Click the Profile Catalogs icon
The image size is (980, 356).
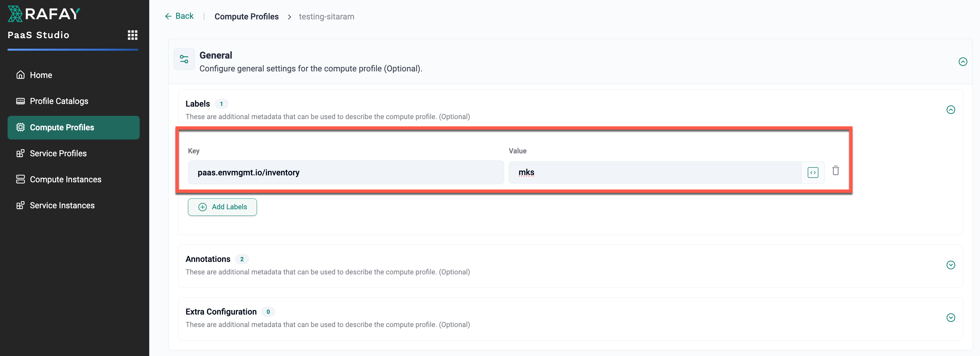pos(21,101)
